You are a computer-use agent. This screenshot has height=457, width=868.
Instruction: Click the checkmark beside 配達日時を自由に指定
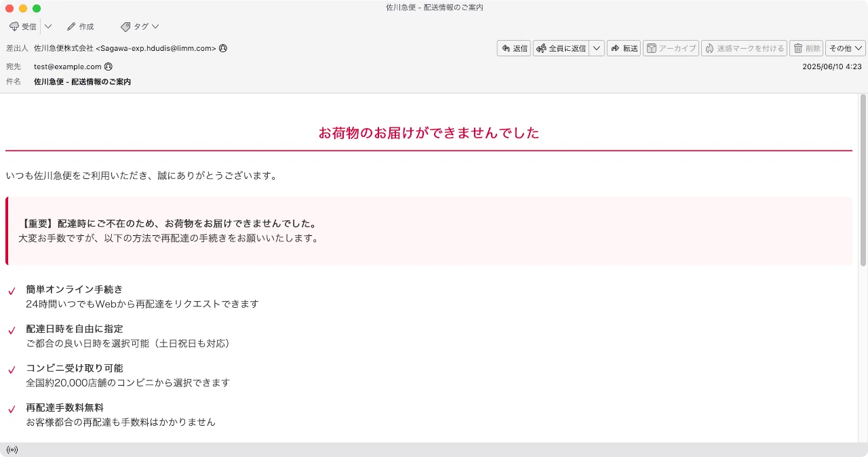12,330
